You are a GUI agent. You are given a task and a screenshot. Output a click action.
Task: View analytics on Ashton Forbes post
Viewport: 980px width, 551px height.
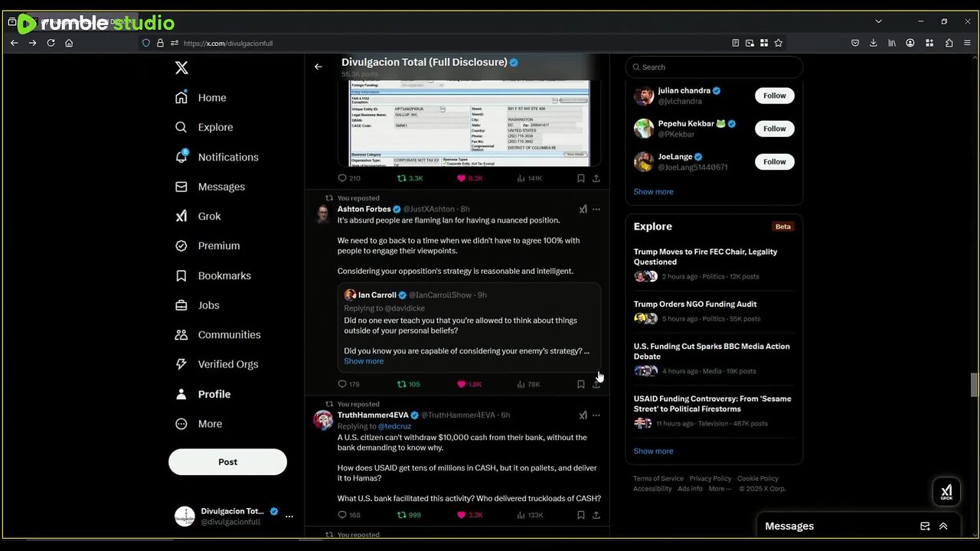[521, 384]
